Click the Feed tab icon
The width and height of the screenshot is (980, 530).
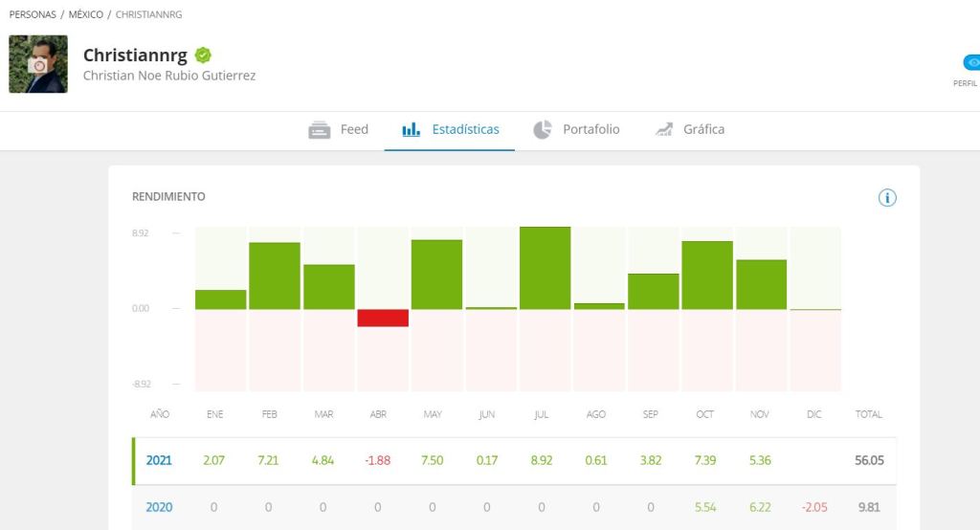click(320, 130)
